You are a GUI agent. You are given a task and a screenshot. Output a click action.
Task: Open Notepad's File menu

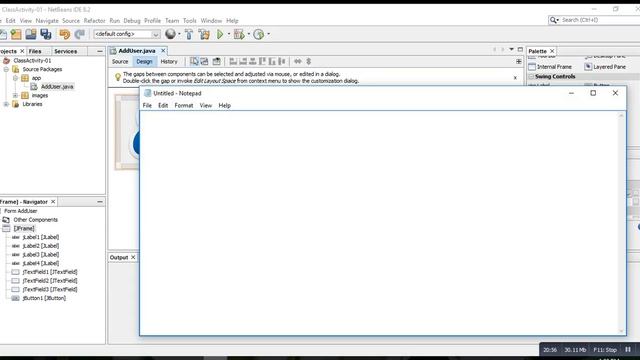[x=147, y=105]
